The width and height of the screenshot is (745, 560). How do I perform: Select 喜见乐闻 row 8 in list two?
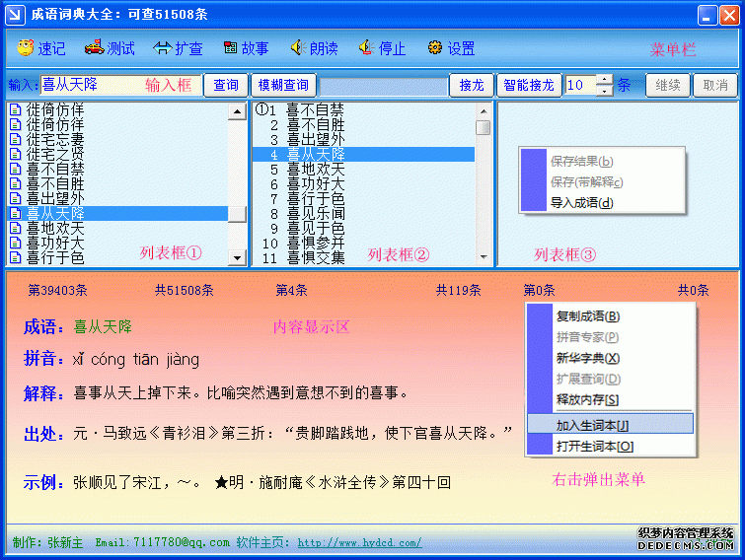(363, 213)
